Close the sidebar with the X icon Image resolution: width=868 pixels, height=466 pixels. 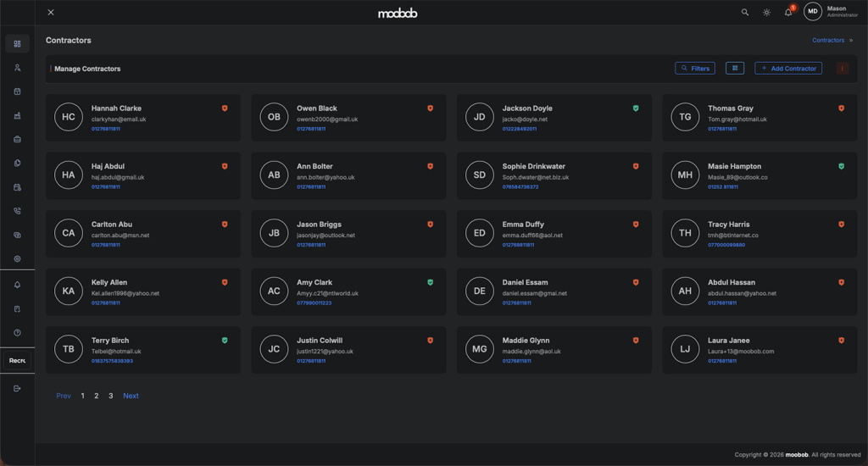[x=51, y=13]
